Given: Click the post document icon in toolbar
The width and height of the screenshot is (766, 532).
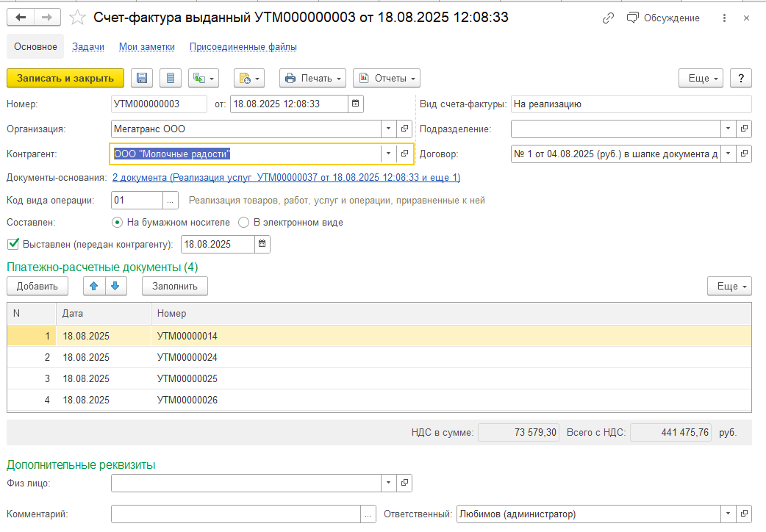Looking at the screenshot, I should [x=171, y=78].
